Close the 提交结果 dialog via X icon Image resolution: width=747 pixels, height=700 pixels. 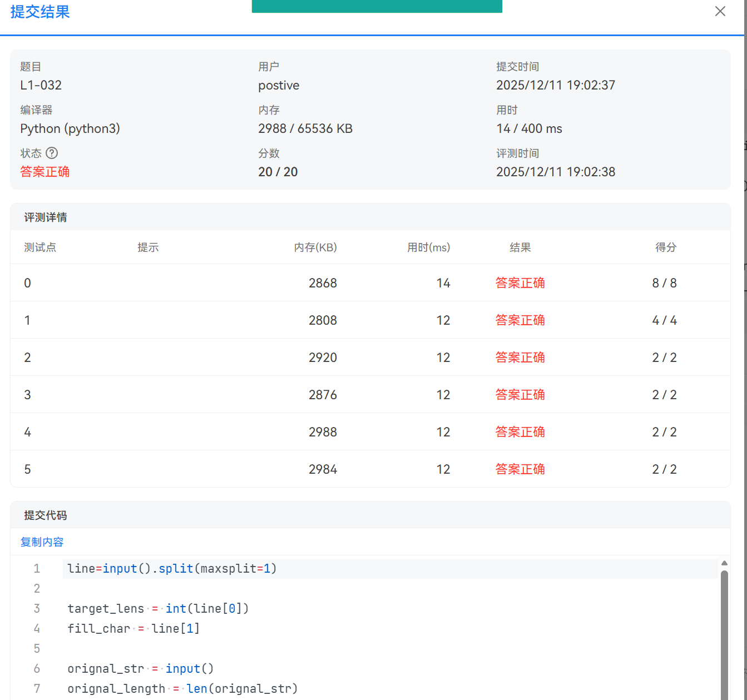click(720, 11)
